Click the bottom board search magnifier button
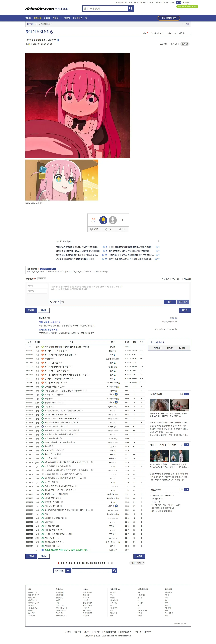The height and width of the screenshot is (644, 216). point(114,571)
